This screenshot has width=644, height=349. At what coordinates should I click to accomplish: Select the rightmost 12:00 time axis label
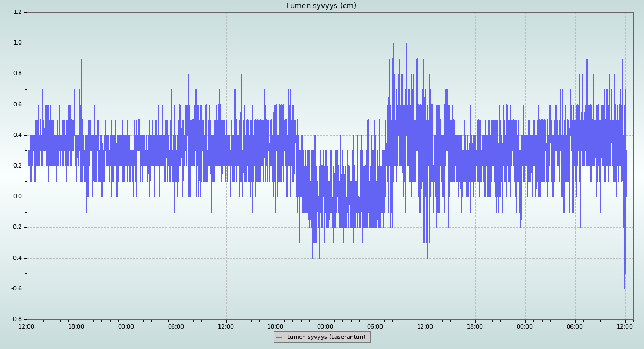[x=625, y=326]
